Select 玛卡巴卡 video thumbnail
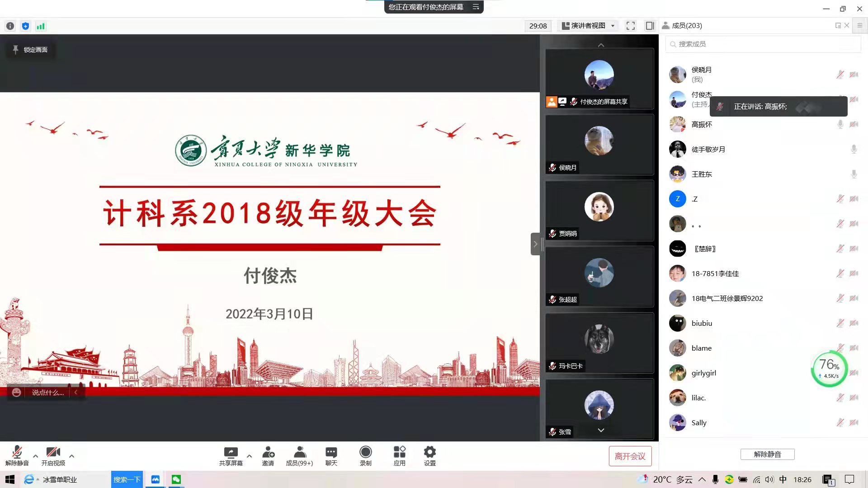The width and height of the screenshot is (868, 488). coord(599,343)
